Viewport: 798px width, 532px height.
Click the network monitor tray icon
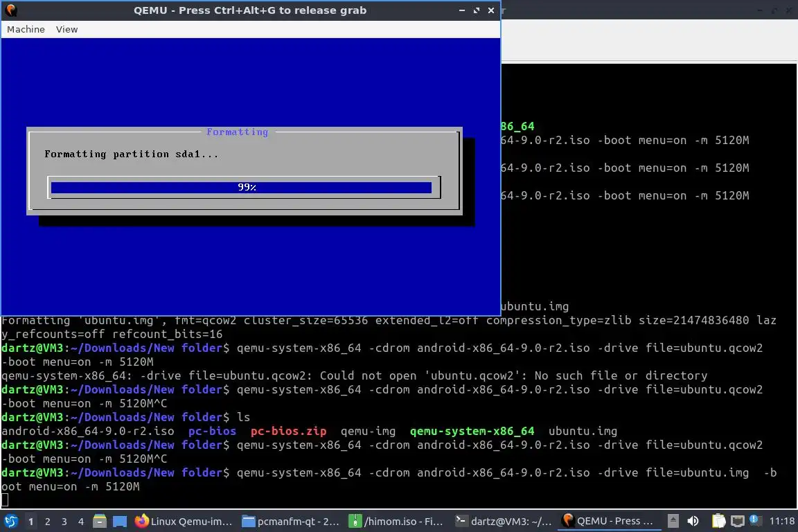(x=738, y=522)
